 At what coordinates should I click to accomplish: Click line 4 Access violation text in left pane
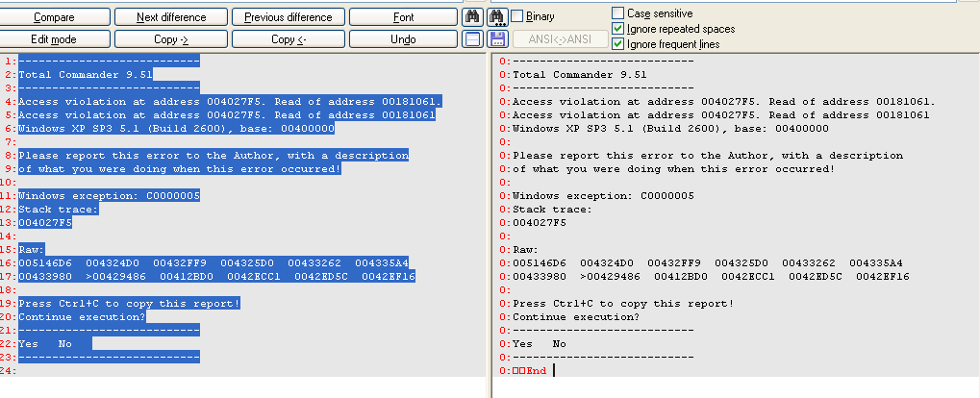[231, 101]
